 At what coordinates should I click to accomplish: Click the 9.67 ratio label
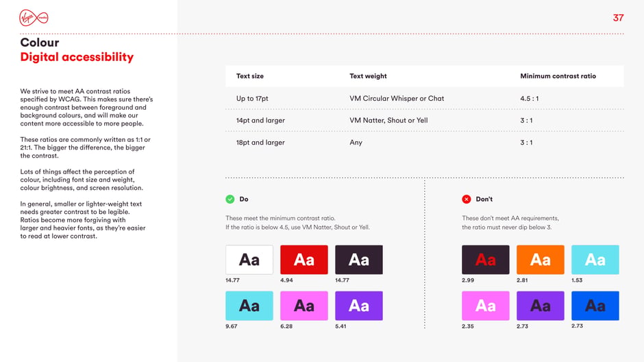pyautogui.click(x=232, y=326)
